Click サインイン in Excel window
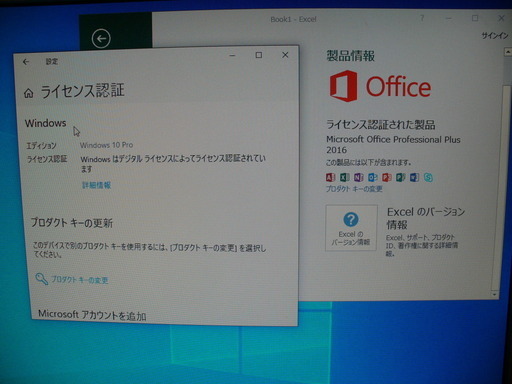This screenshot has width=512, height=384. (x=495, y=35)
